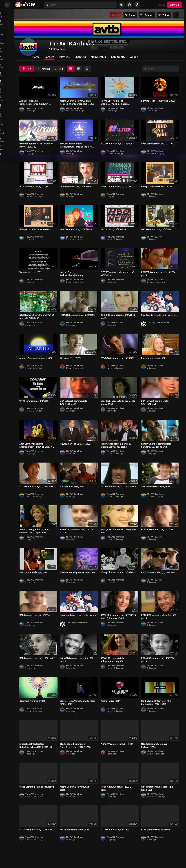Click the Sign Up button

tap(175, 5)
